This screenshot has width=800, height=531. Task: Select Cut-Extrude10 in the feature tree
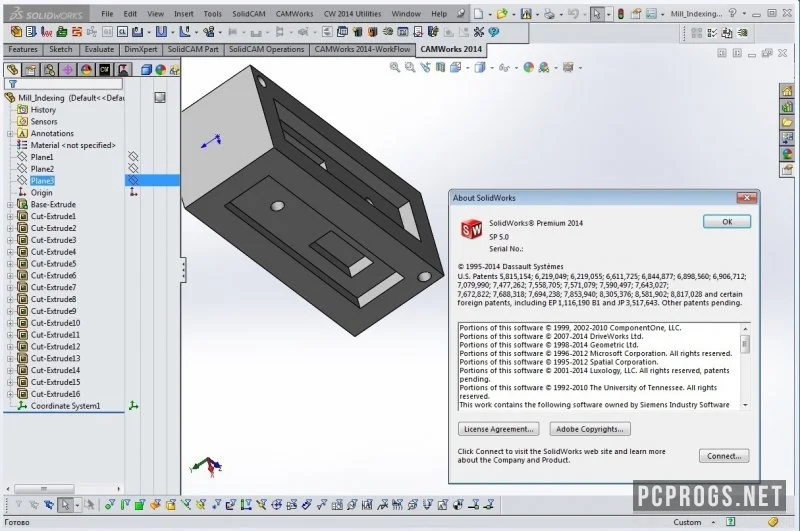[55, 323]
